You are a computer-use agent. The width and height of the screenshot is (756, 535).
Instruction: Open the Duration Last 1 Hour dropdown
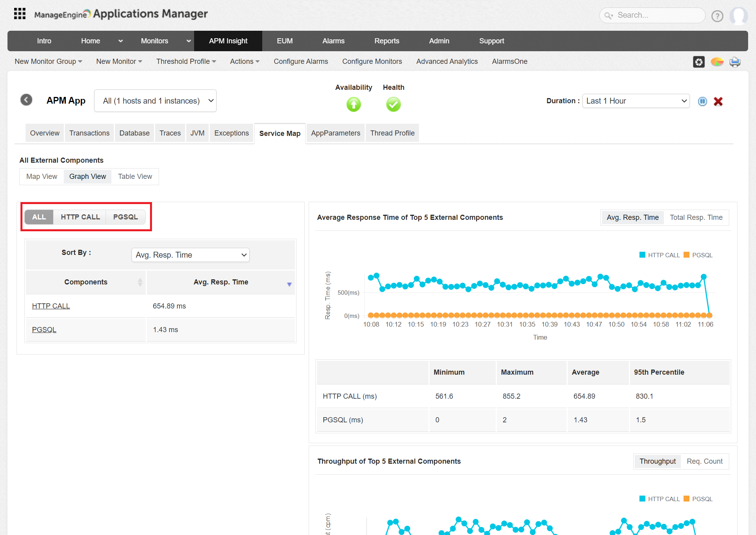tap(636, 101)
